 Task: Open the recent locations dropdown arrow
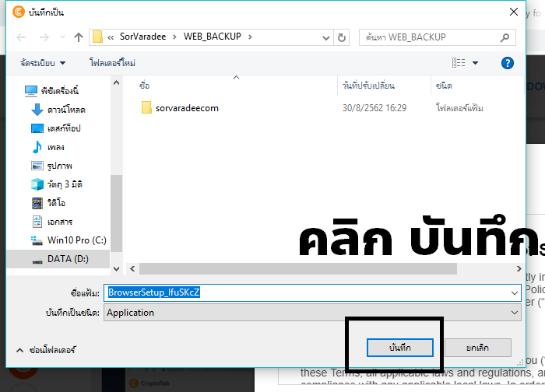(x=62, y=37)
